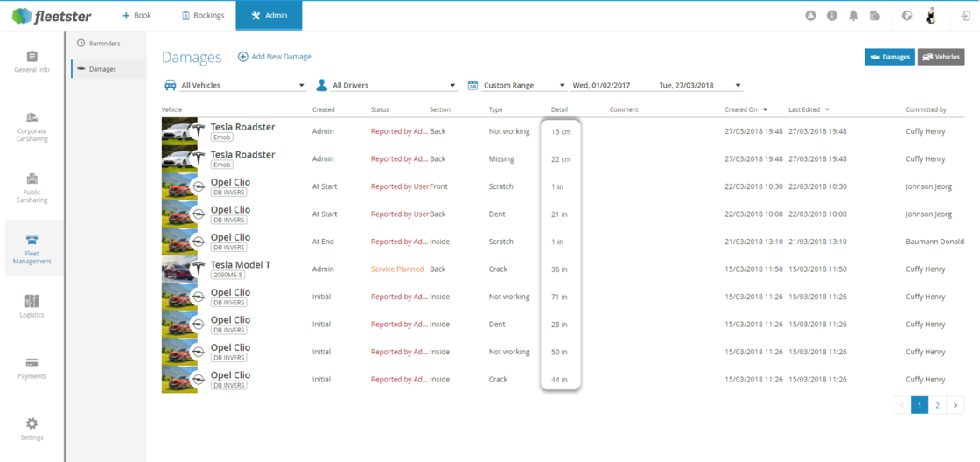Click the Service Planned status

pos(397,269)
